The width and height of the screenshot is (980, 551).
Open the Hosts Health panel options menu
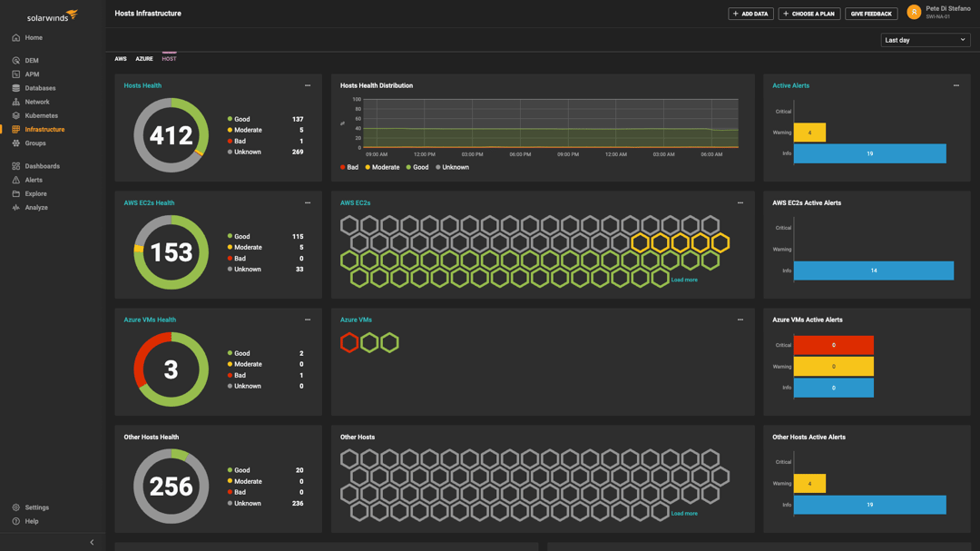click(x=308, y=84)
